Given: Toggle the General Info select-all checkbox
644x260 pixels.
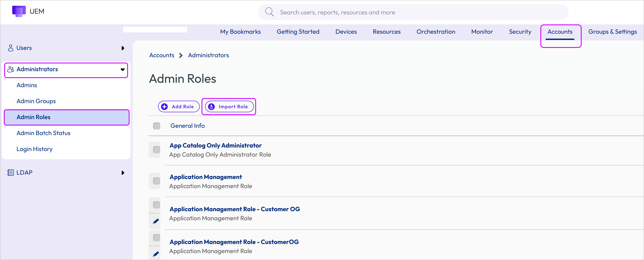Looking at the screenshot, I should (156, 126).
